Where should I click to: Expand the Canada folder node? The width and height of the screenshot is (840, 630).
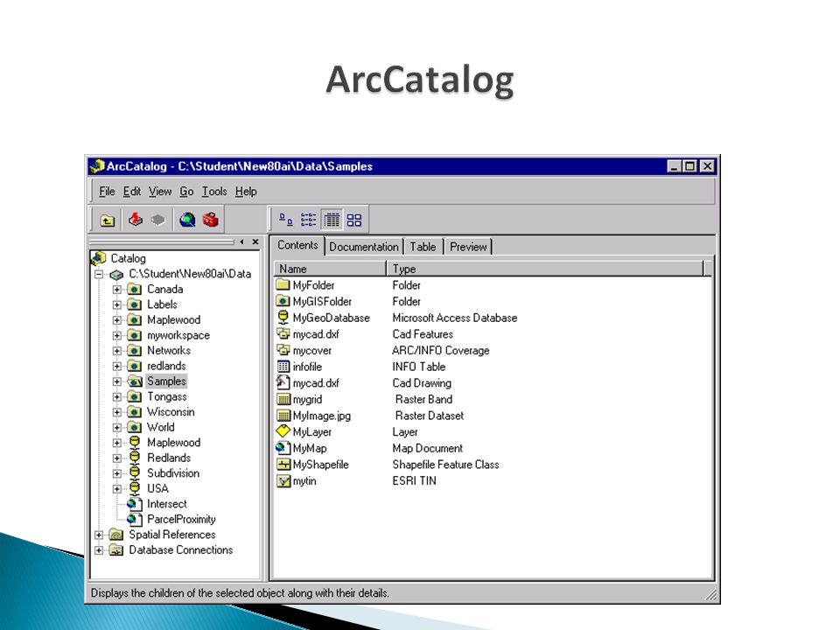click(x=116, y=290)
